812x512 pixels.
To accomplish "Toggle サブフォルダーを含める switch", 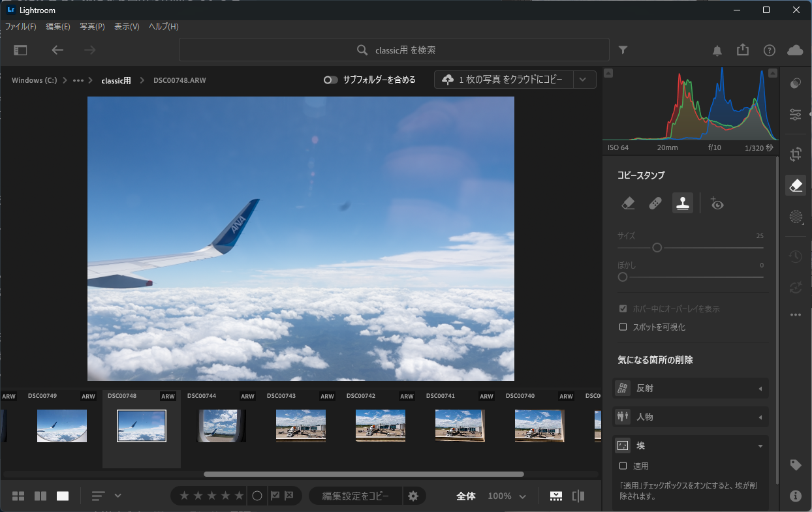I will coord(331,80).
